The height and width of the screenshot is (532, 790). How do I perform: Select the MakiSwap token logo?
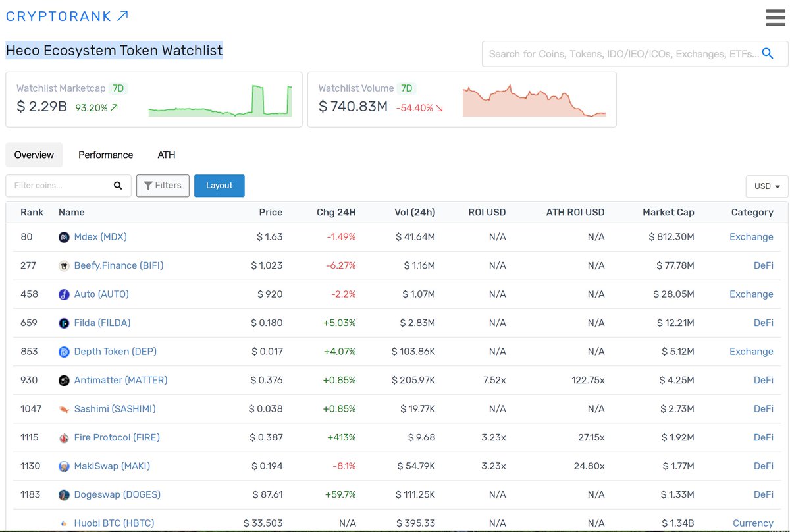click(64, 466)
